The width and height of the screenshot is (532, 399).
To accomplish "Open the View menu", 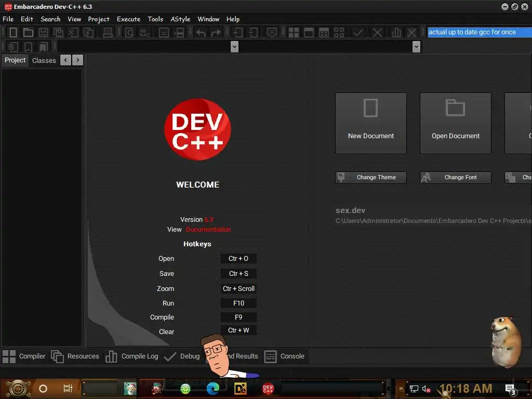I will [x=74, y=19].
